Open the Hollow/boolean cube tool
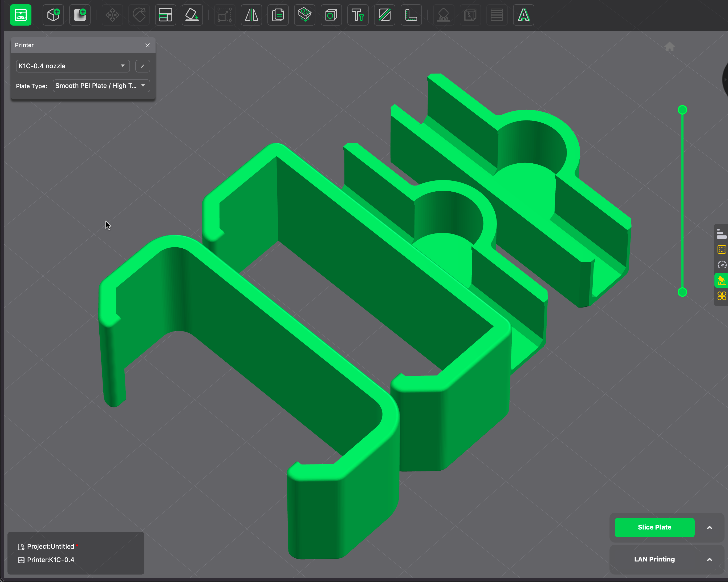Image resolution: width=728 pixels, height=582 pixels. coord(331,15)
